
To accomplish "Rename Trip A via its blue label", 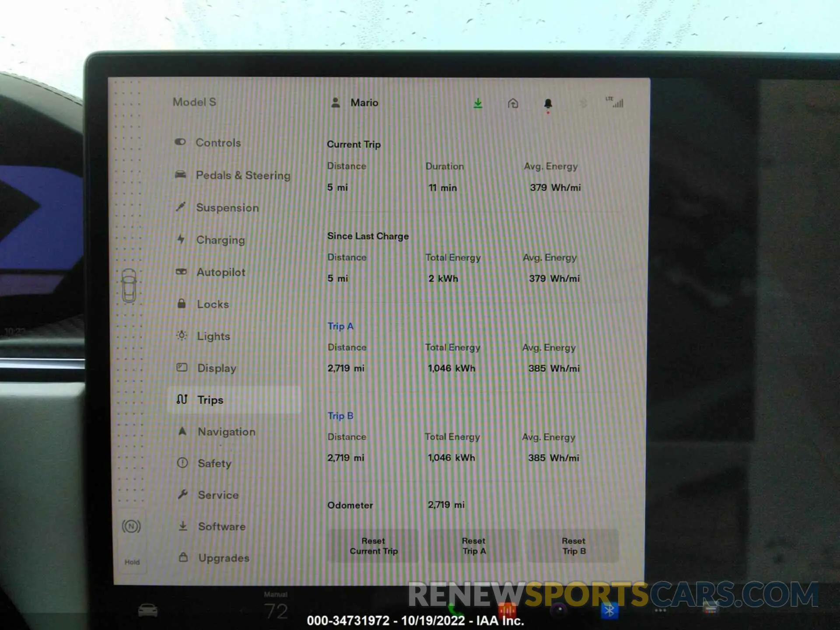I will coord(340,326).
